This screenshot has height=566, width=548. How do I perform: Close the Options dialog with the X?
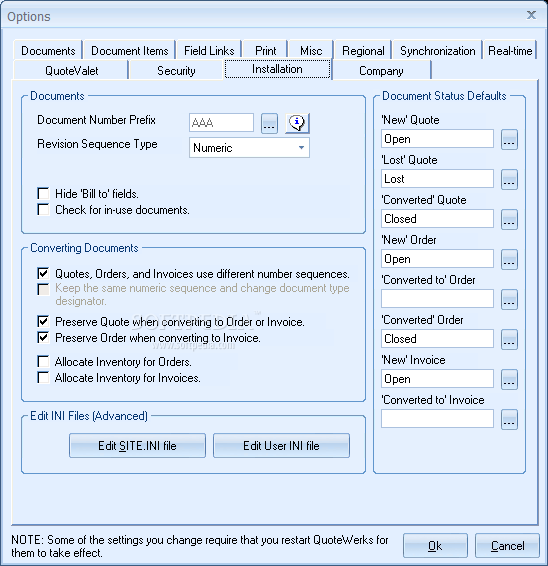tap(531, 15)
